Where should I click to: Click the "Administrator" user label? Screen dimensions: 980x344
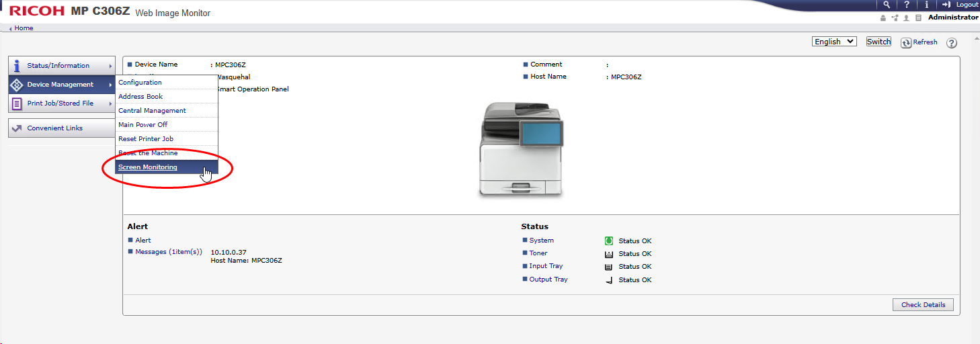[953, 17]
